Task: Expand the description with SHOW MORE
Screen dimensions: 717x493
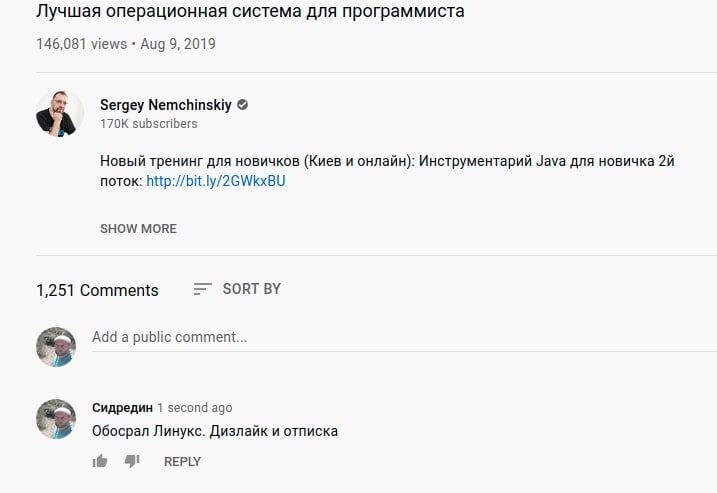Action: pyautogui.click(x=138, y=229)
